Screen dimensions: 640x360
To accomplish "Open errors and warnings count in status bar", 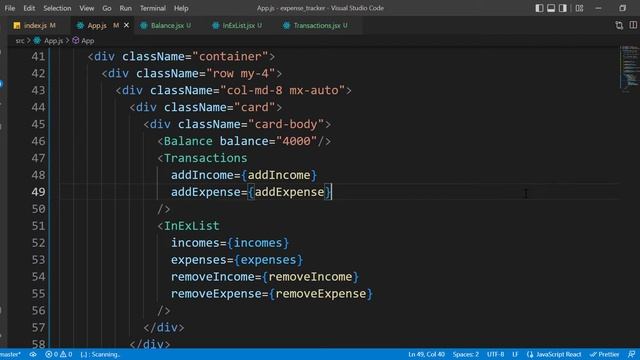I will 59,354.
